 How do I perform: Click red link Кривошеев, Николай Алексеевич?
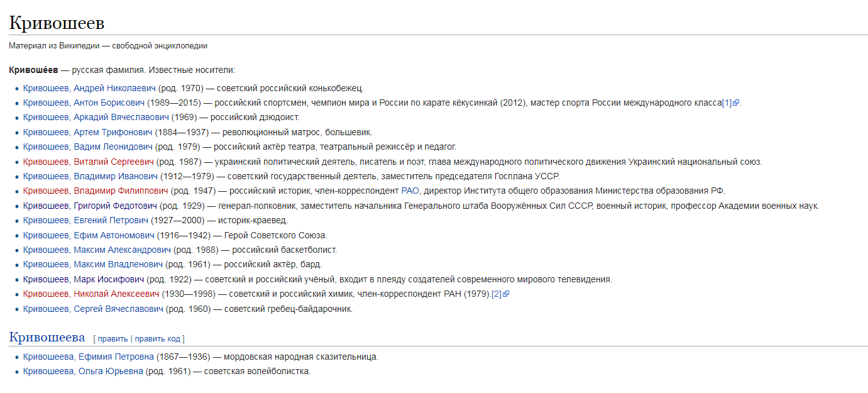pos(91,294)
